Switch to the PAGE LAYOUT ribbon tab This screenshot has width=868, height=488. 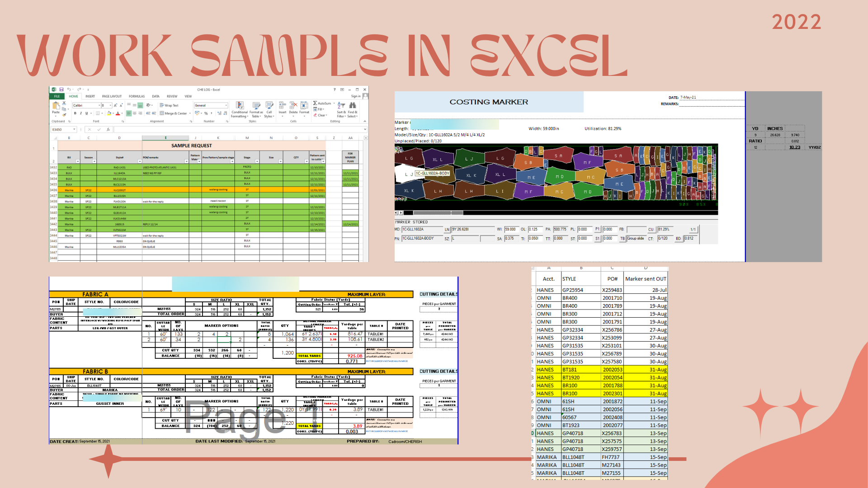(112, 96)
